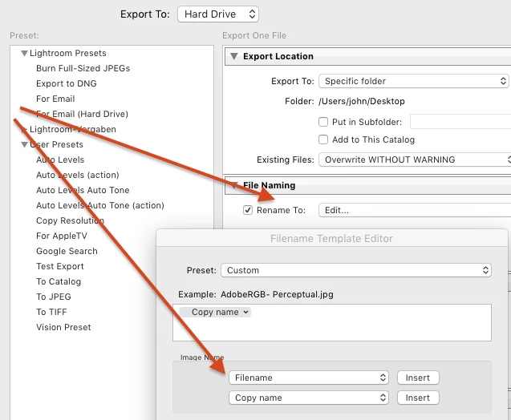
Task: Select the Auto Levels preset
Action: tap(60, 160)
